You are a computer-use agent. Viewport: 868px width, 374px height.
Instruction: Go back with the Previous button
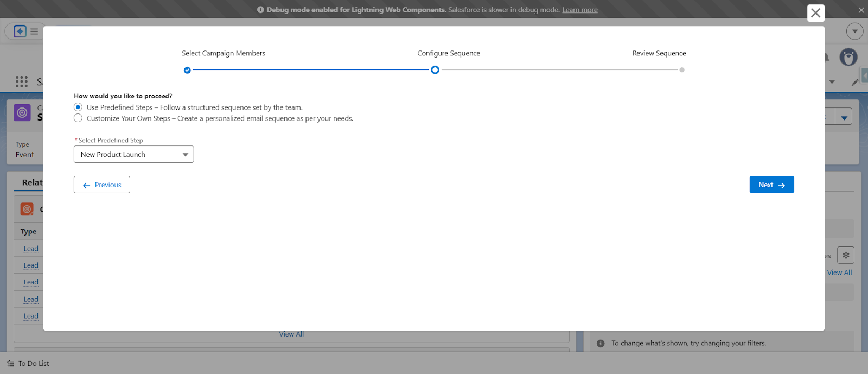pyautogui.click(x=102, y=185)
